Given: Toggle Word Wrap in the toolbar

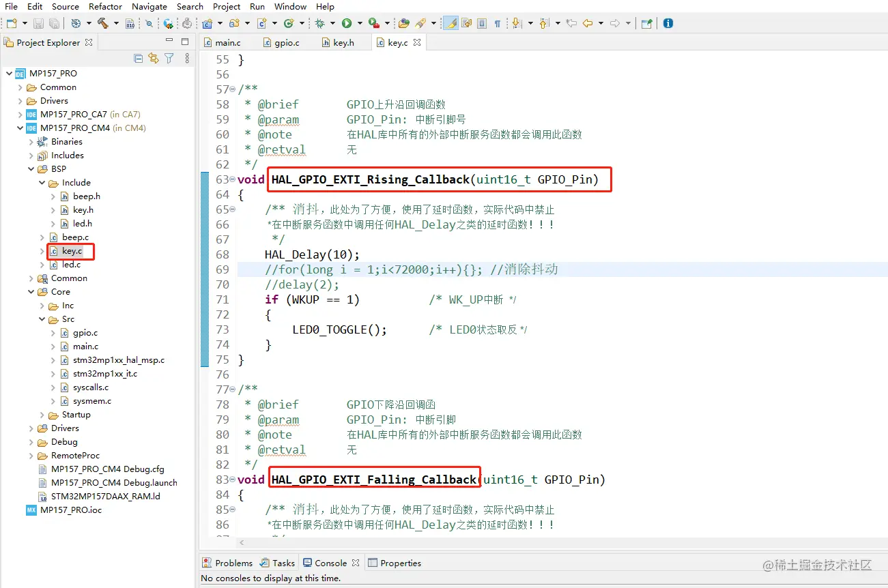Looking at the screenshot, I should pyautogui.click(x=467, y=23).
